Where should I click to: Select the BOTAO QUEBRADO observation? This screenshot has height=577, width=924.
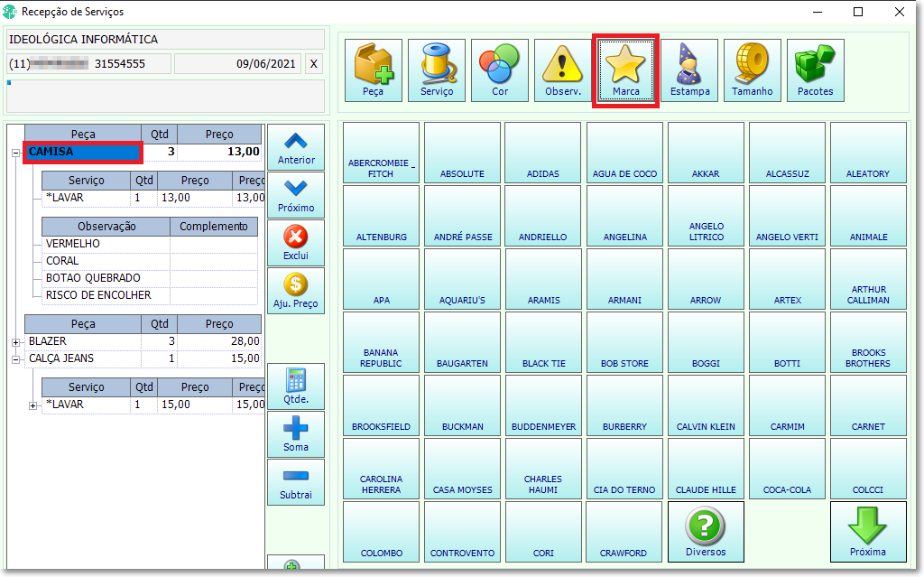(150, 278)
